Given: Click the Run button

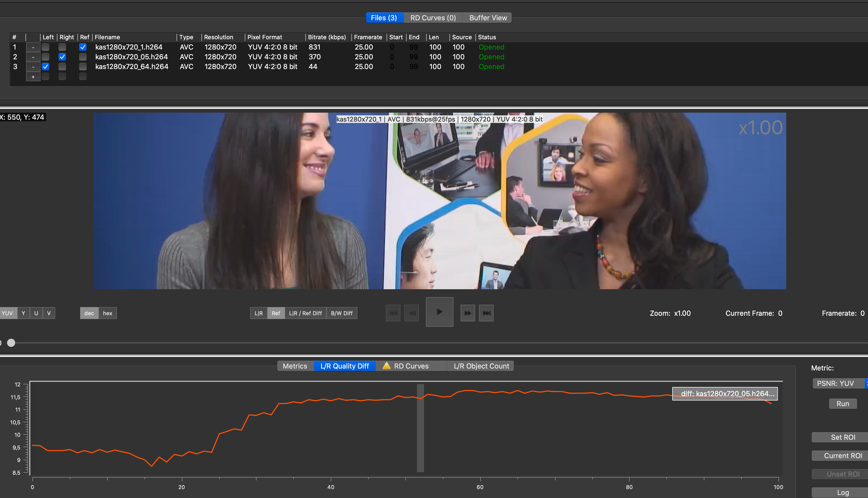Looking at the screenshot, I should (843, 403).
